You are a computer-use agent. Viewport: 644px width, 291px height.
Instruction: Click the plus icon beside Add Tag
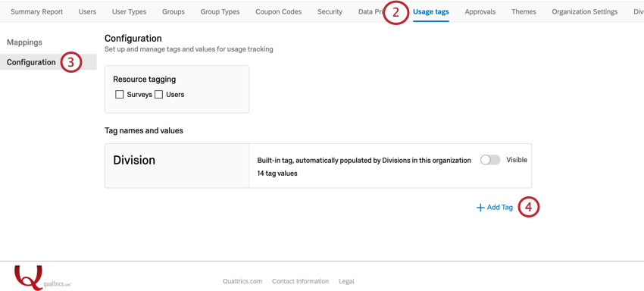(480, 208)
